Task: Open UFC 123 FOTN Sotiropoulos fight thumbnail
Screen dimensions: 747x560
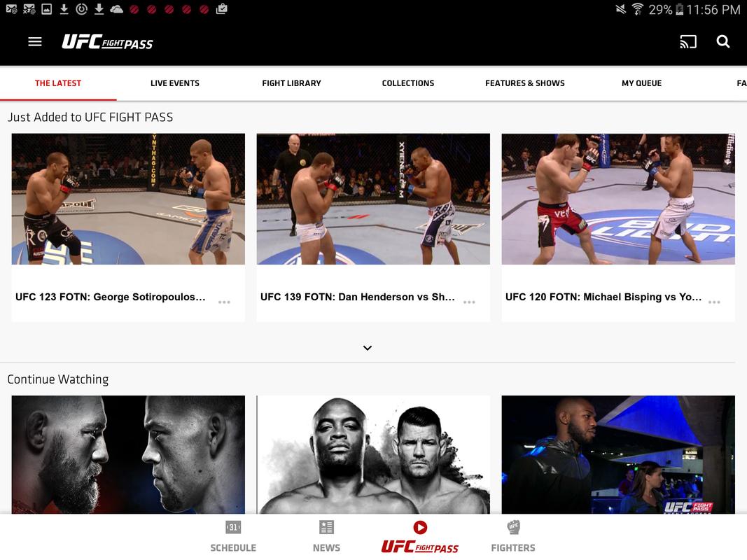Action: click(x=128, y=199)
